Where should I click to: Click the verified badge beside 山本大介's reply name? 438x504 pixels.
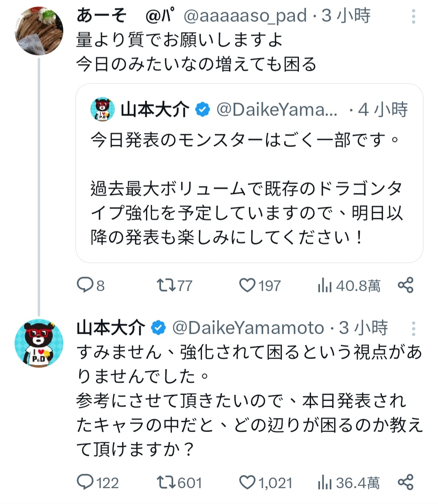coord(159,328)
